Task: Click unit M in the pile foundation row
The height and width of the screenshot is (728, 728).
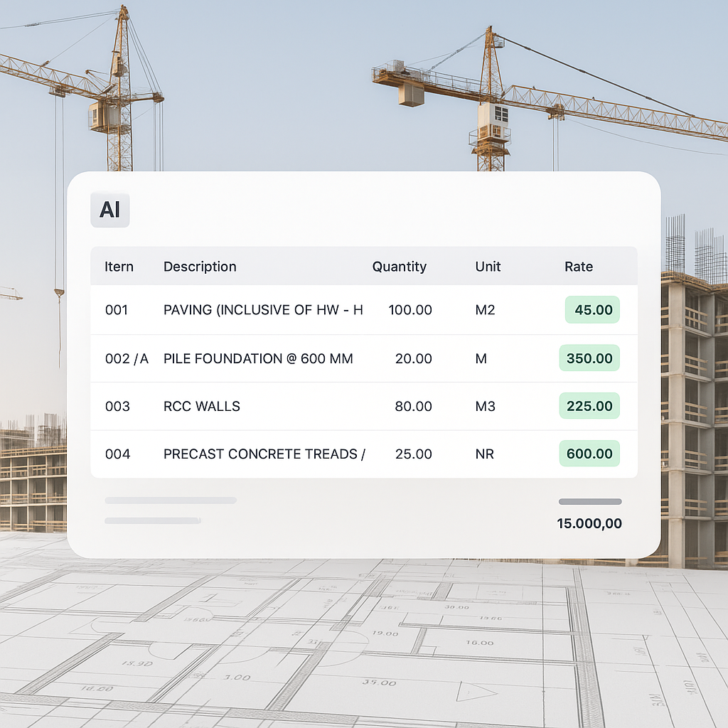Action: [x=481, y=358]
